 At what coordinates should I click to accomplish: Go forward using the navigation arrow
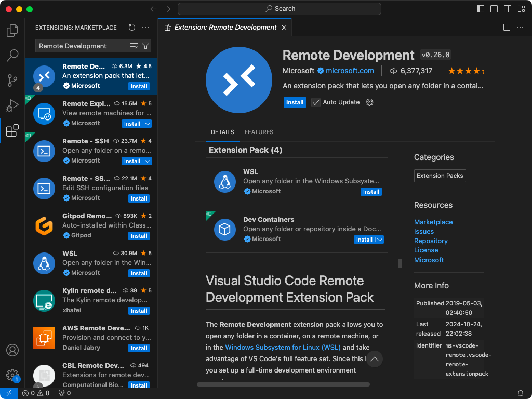(x=167, y=9)
